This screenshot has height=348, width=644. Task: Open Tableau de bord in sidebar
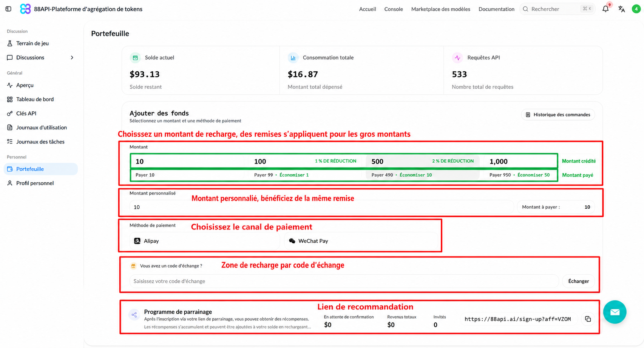pos(41,99)
